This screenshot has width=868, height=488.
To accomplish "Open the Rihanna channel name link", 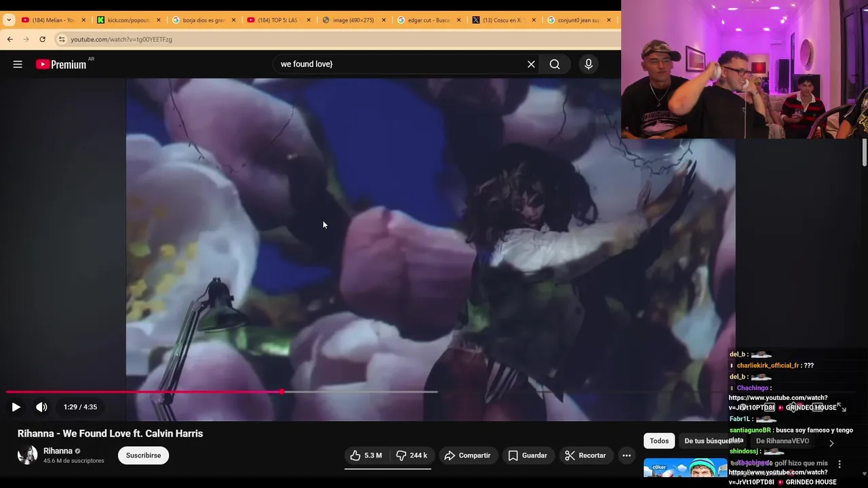I will coord(58,451).
